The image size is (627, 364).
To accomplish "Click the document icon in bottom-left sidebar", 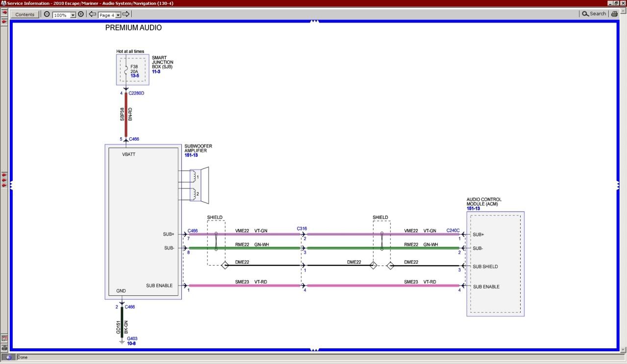I will 4,339.
